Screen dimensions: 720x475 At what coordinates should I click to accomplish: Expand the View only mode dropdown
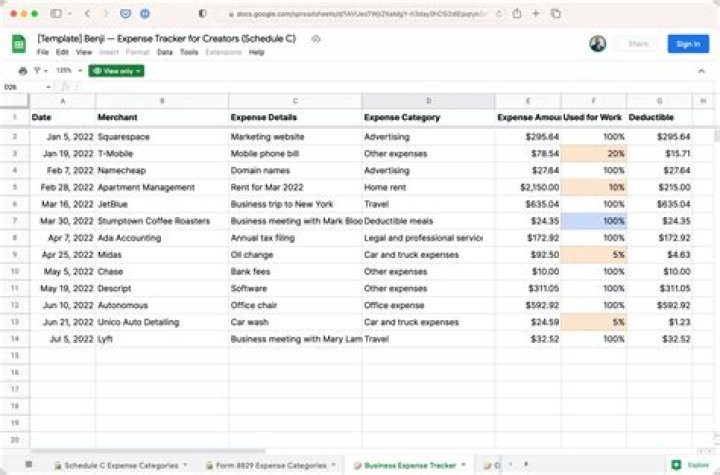tap(116, 71)
